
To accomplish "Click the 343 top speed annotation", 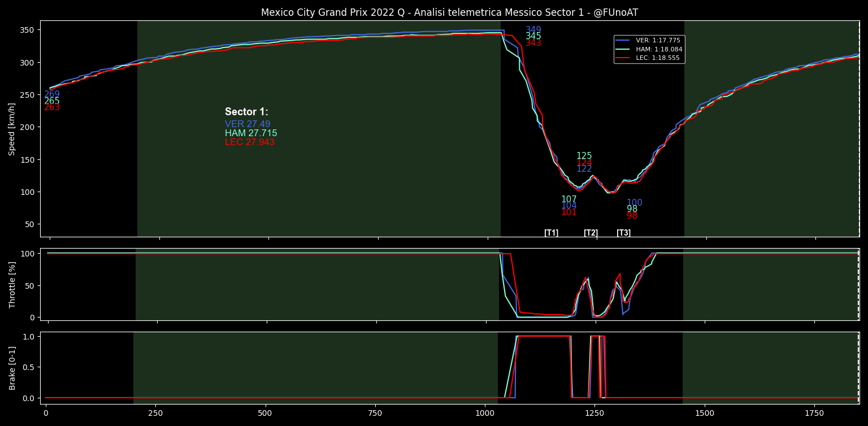I will pyautogui.click(x=533, y=43).
